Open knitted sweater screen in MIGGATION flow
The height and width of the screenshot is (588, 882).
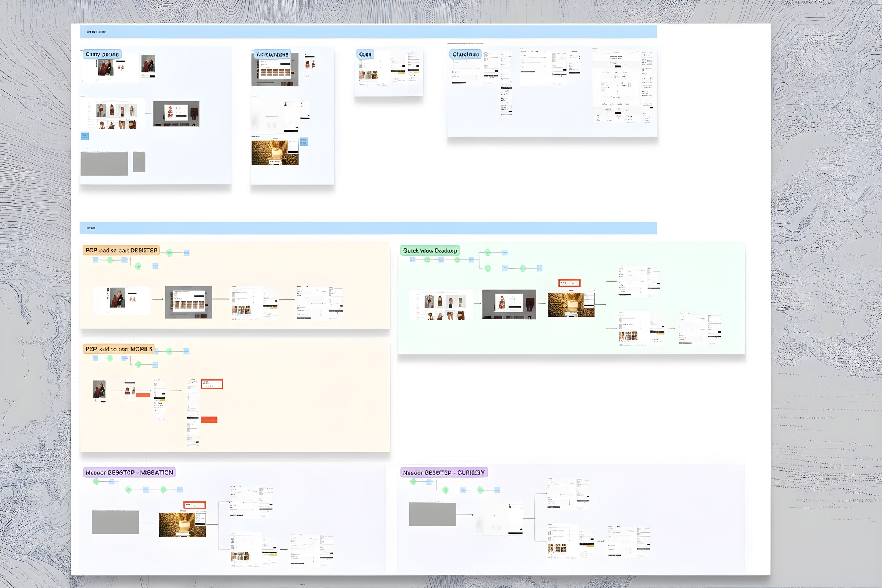[182, 525]
